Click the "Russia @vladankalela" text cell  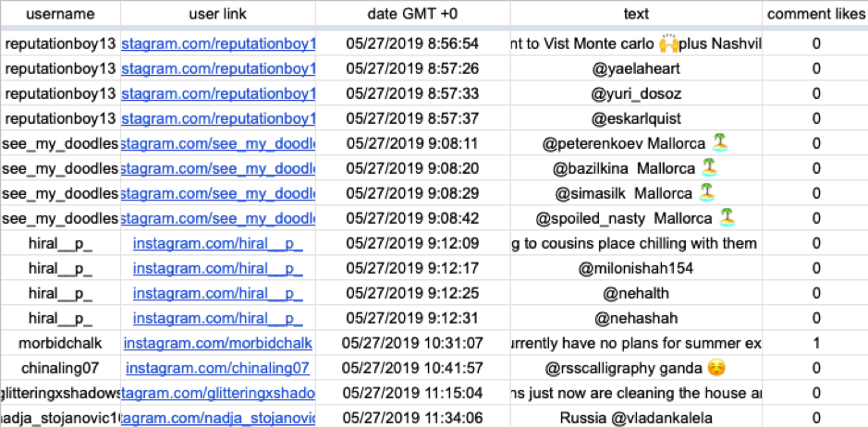[636, 417]
